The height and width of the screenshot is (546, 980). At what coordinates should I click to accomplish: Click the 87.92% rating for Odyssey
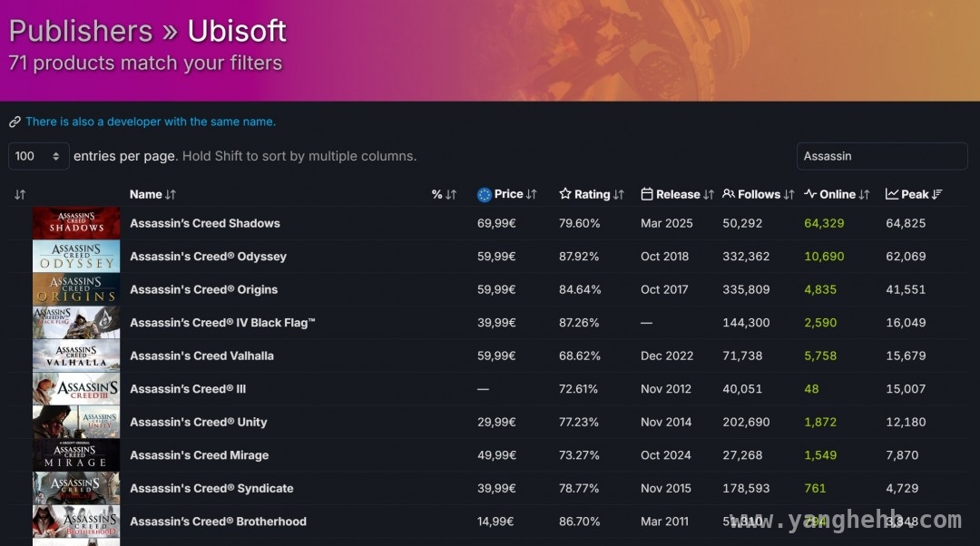[579, 256]
